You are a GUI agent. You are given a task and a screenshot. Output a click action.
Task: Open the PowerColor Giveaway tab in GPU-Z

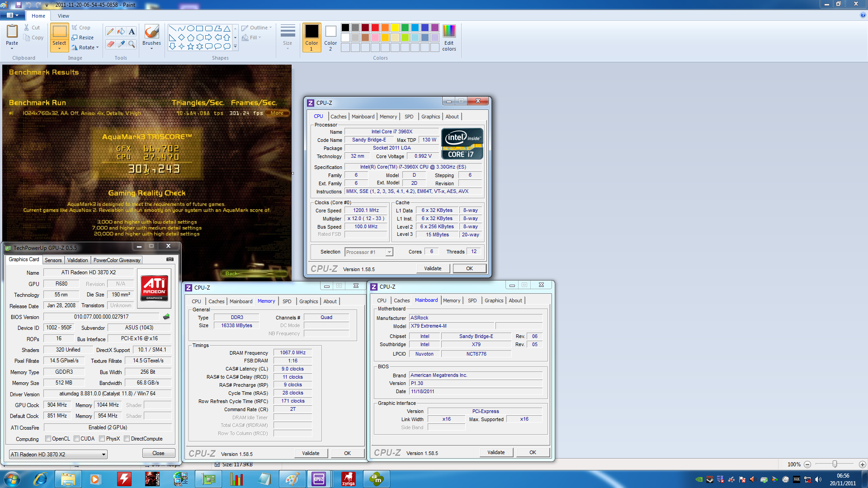(117, 260)
